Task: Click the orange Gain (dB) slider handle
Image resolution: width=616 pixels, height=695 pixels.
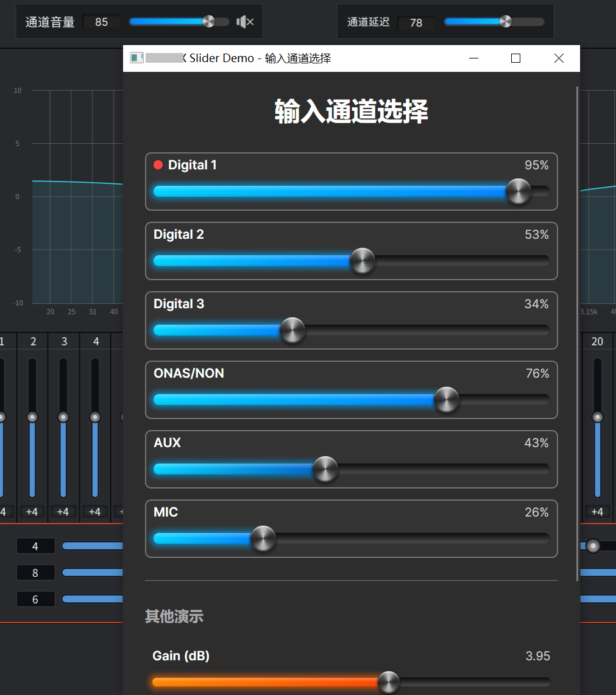Action: pyautogui.click(x=389, y=682)
